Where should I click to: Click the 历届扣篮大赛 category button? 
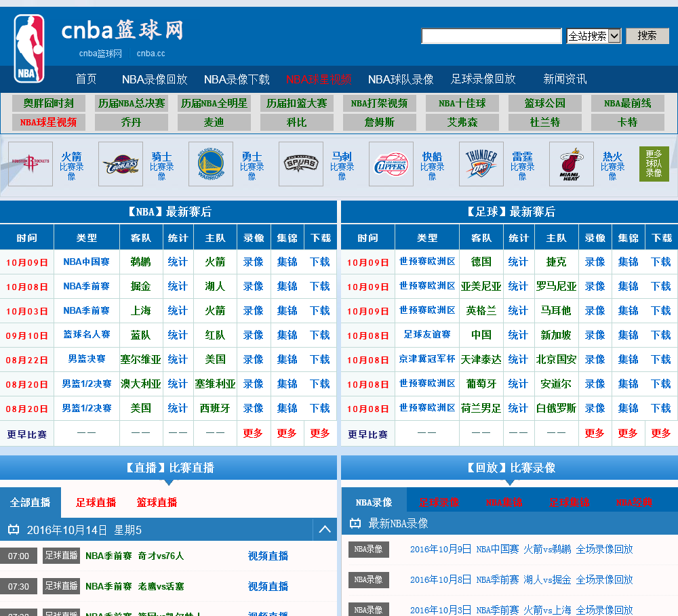click(297, 103)
